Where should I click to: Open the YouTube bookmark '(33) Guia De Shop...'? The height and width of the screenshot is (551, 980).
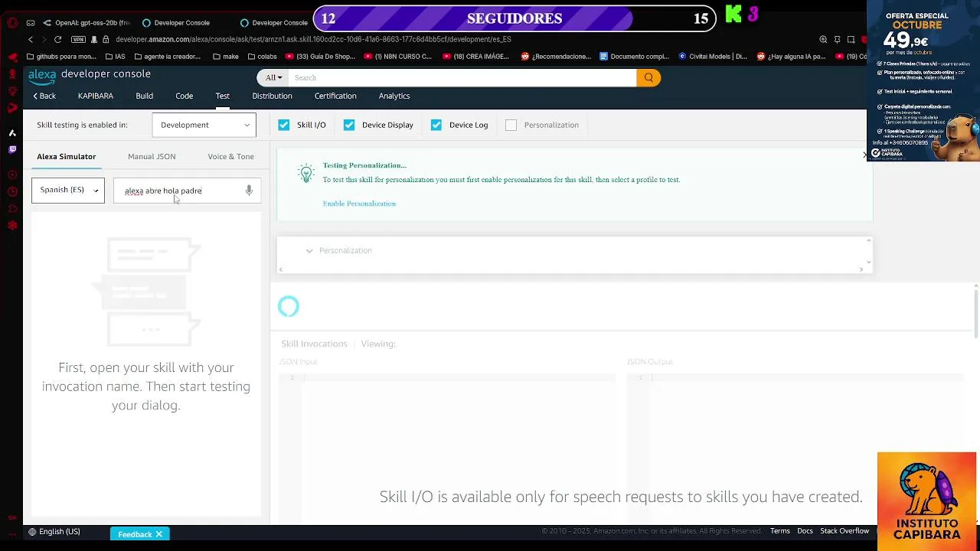[321, 56]
